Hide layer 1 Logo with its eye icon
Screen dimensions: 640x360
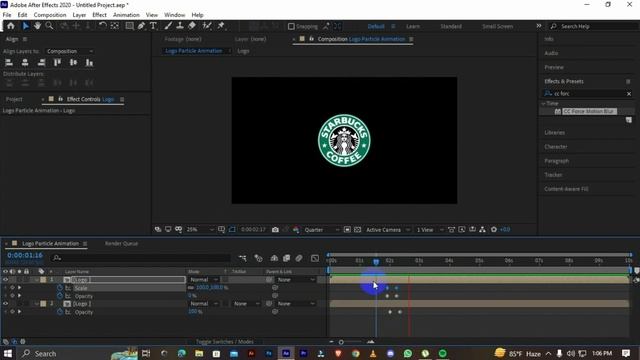(x=5, y=280)
